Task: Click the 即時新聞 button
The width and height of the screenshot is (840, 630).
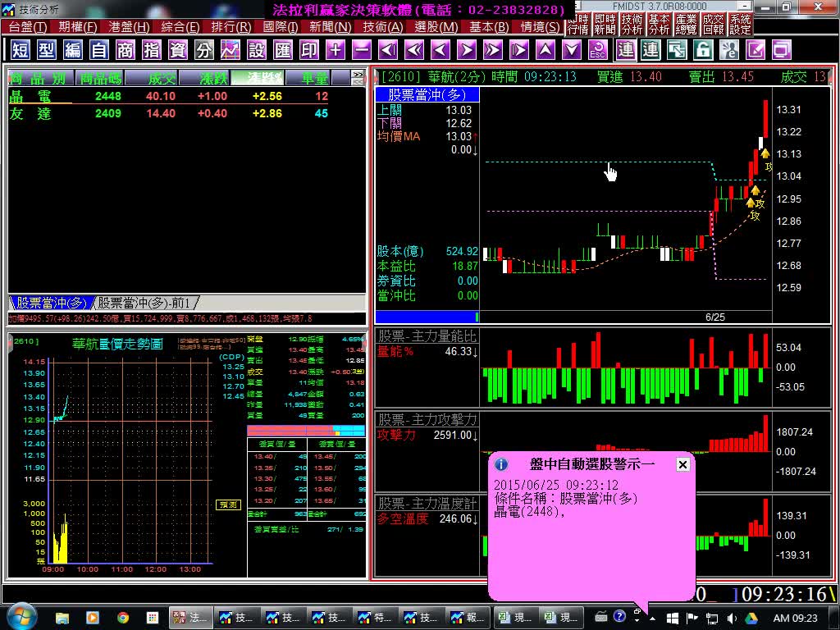Action: point(605,25)
